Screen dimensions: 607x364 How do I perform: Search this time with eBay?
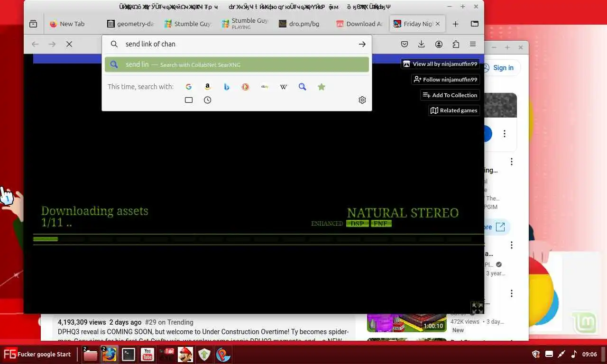point(265,87)
